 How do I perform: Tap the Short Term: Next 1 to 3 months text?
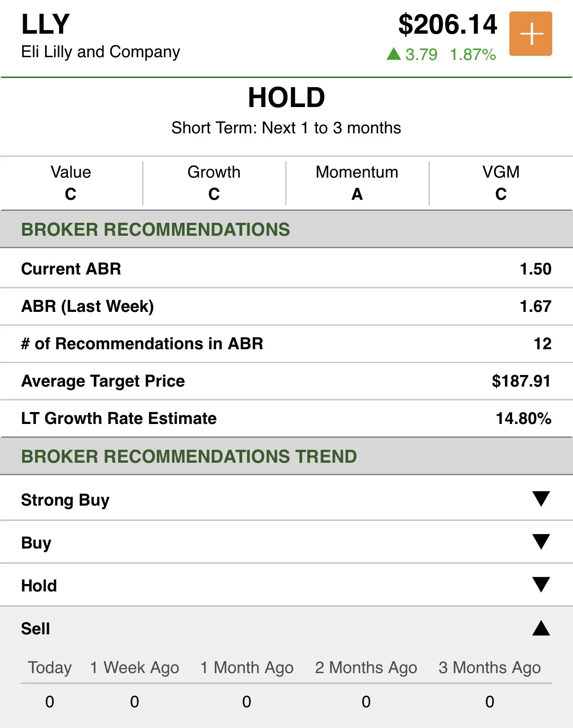tap(286, 128)
